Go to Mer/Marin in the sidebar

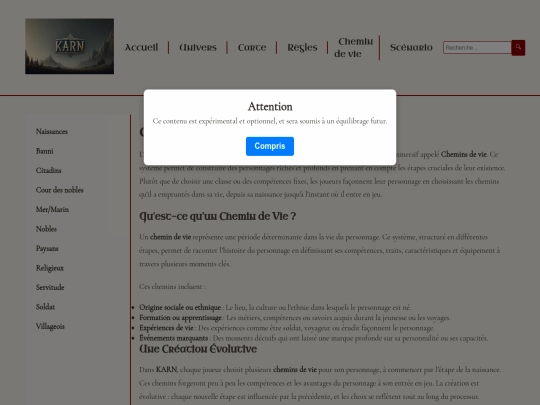pos(52,209)
